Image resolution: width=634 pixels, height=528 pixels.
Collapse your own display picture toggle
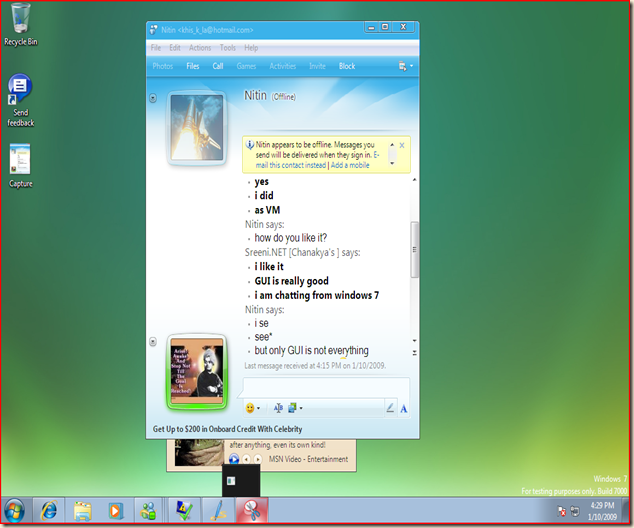pos(153,342)
